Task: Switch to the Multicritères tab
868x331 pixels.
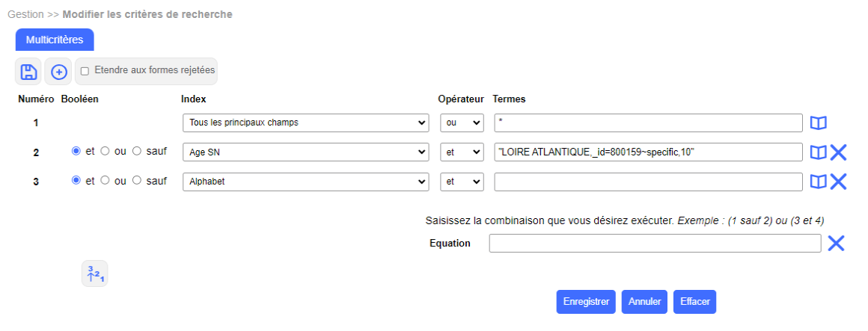Action: tap(55, 40)
